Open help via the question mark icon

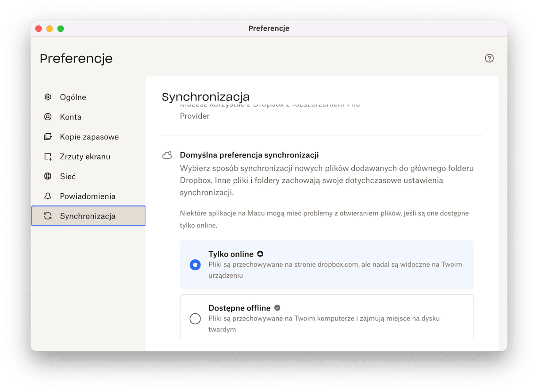tap(489, 58)
